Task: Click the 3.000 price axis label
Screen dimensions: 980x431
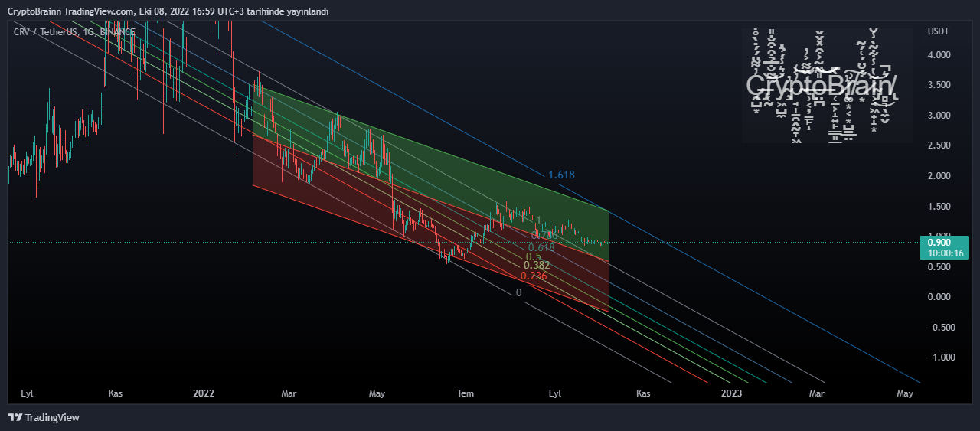Action: (939, 116)
